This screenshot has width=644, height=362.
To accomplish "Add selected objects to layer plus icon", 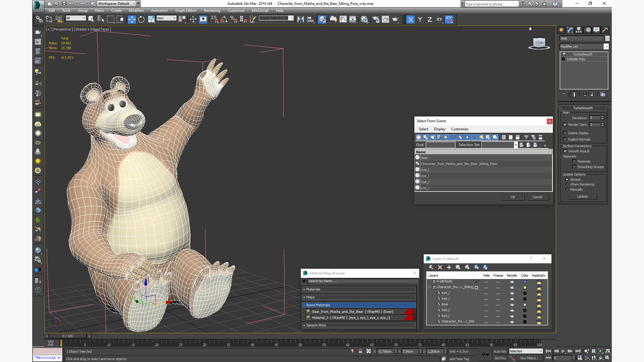I will coord(449,267).
